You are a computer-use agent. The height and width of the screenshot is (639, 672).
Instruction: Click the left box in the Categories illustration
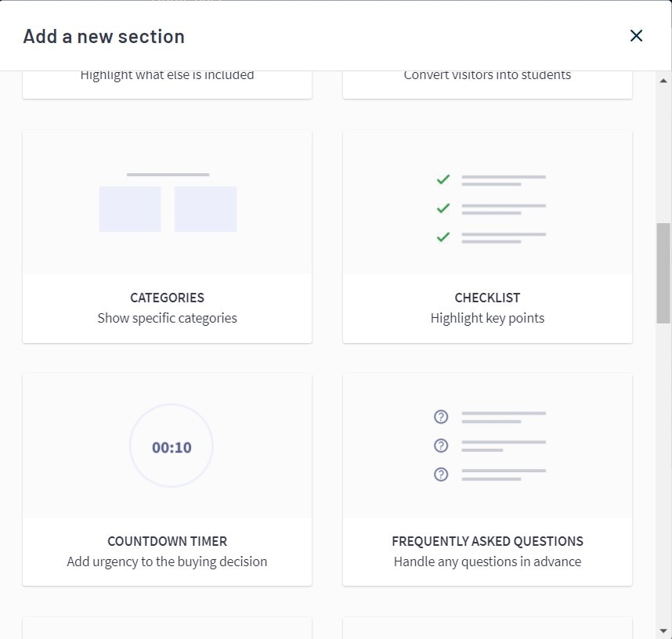click(130, 209)
